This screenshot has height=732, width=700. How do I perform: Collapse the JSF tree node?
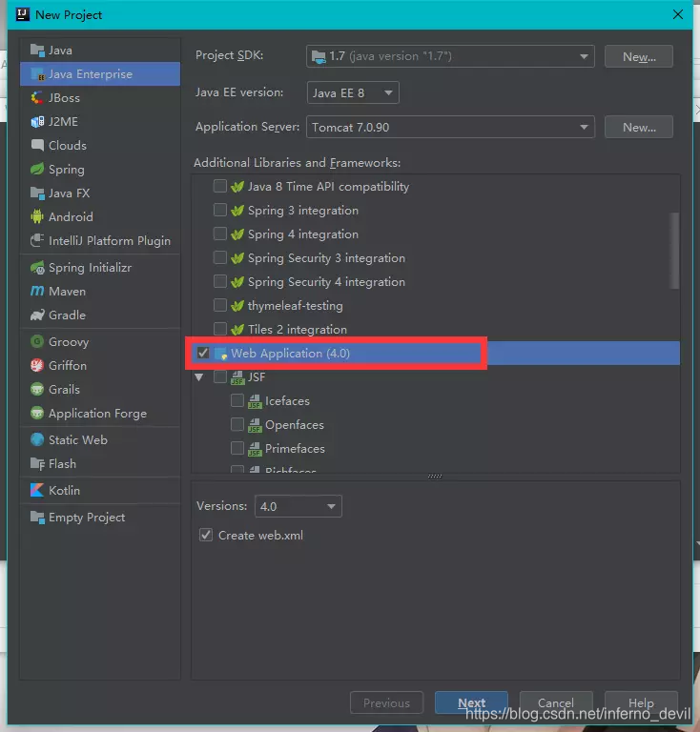[x=199, y=377]
